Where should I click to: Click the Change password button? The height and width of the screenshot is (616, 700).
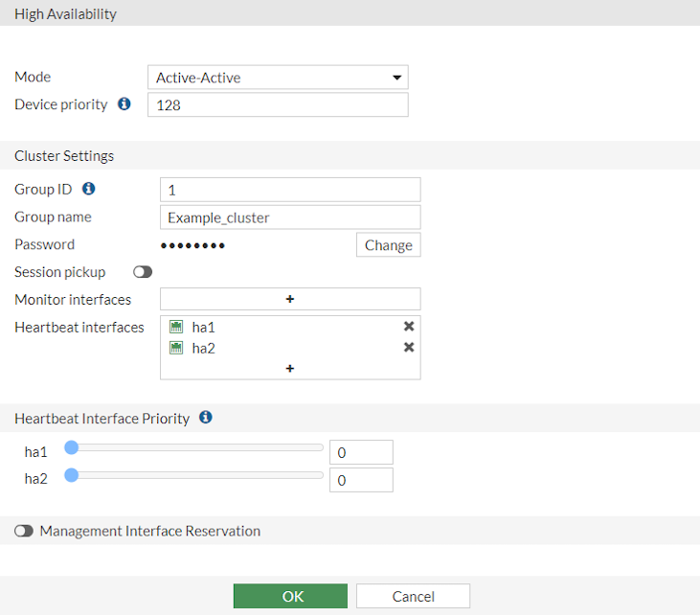[388, 245]
